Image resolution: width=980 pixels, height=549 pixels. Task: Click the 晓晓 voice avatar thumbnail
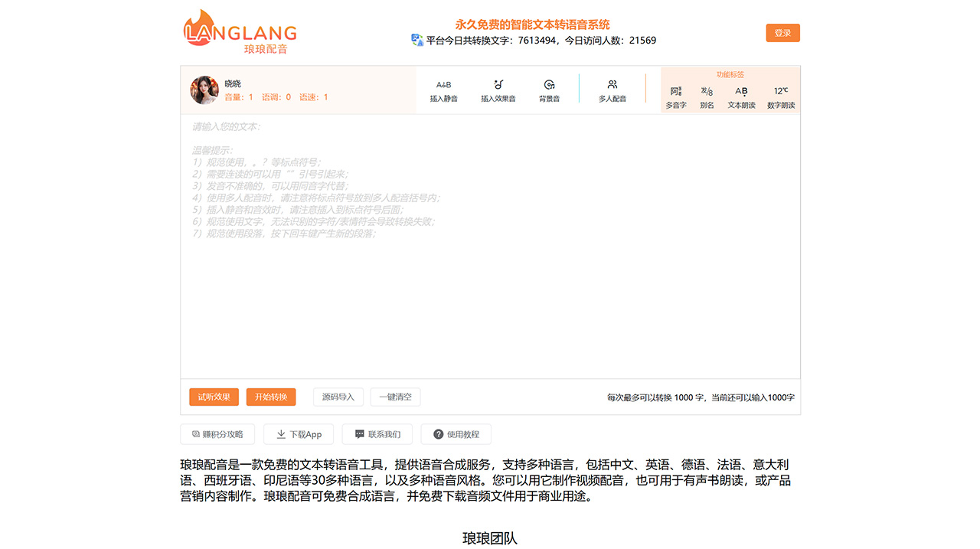[x=204, y=90]
